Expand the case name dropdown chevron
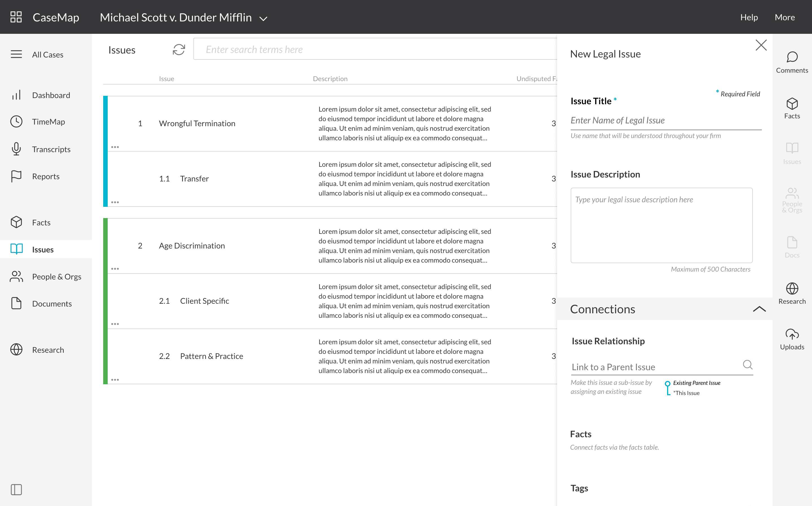Image resolution: width=812 pixels, height=506 pixels. (264, 18)
